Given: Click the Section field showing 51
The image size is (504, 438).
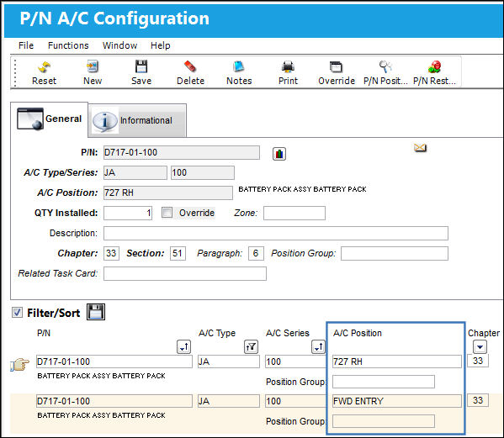Looking at the screenshot, I should 178,253.
